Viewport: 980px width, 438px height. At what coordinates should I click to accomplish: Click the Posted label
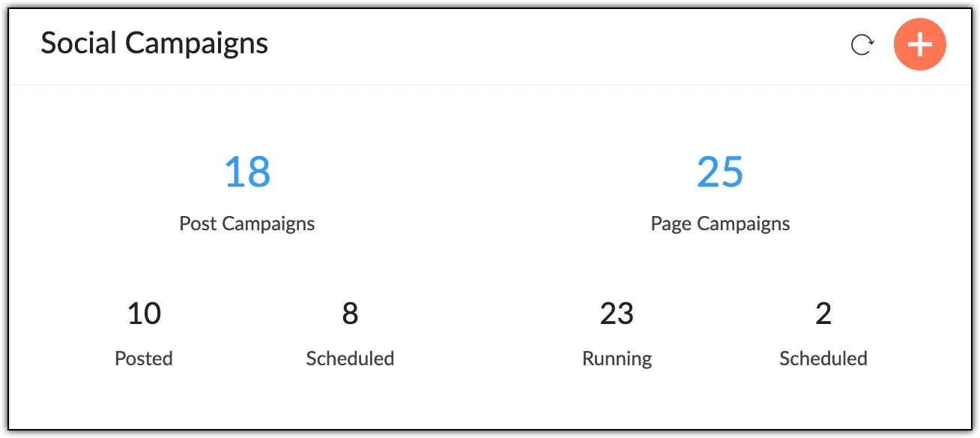pos(144,358)
